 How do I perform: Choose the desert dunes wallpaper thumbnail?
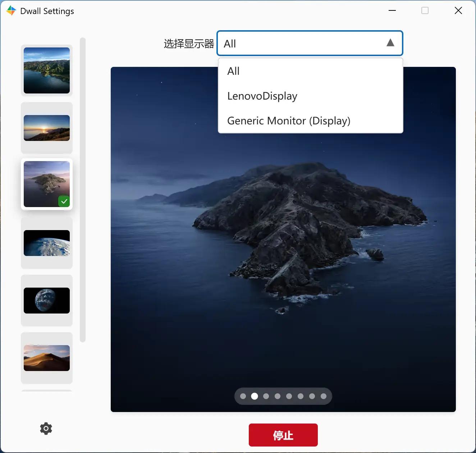point(46,358)
